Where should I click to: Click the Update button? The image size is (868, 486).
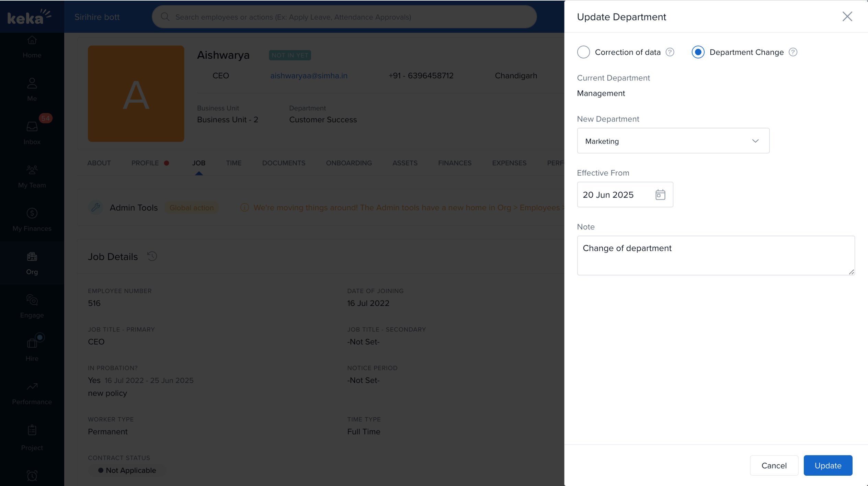(x=827, y=465)
